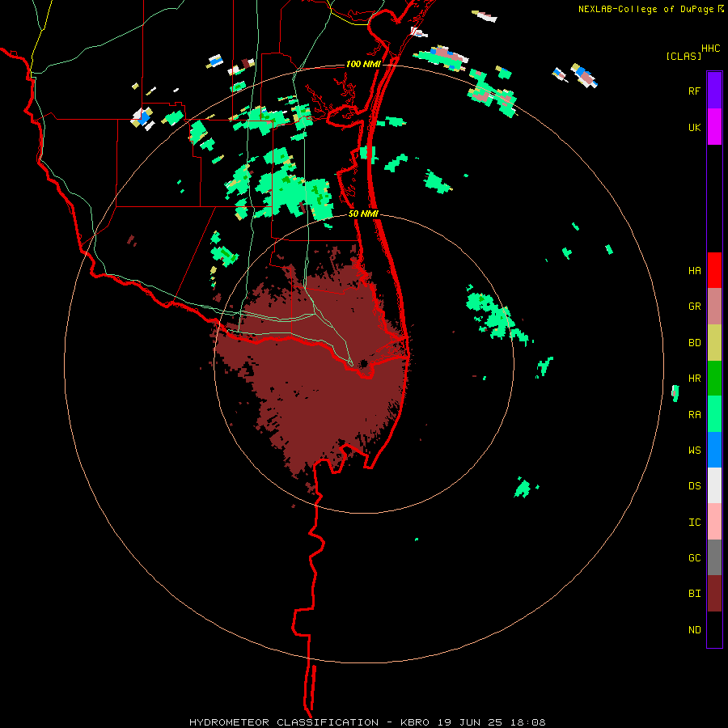728x728 pixels.
Task: Click the GR pinkish legend swatch
Action: click(x=714, y=307)
